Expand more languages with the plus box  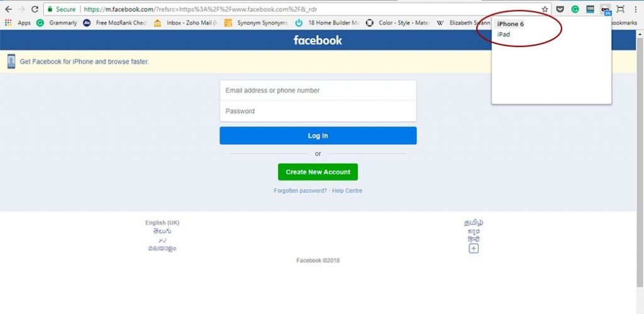[474, 249]
